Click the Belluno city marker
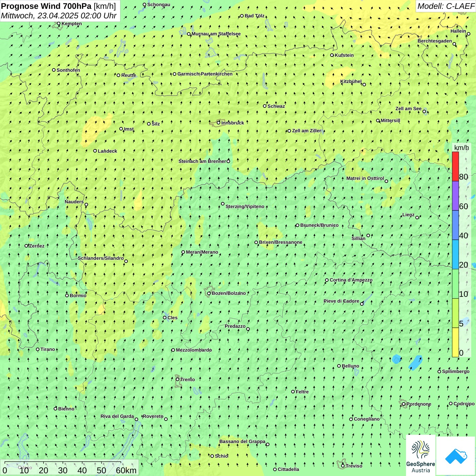Image resolution: width=476 pixels, height=476 pixels. pos(339,366)
